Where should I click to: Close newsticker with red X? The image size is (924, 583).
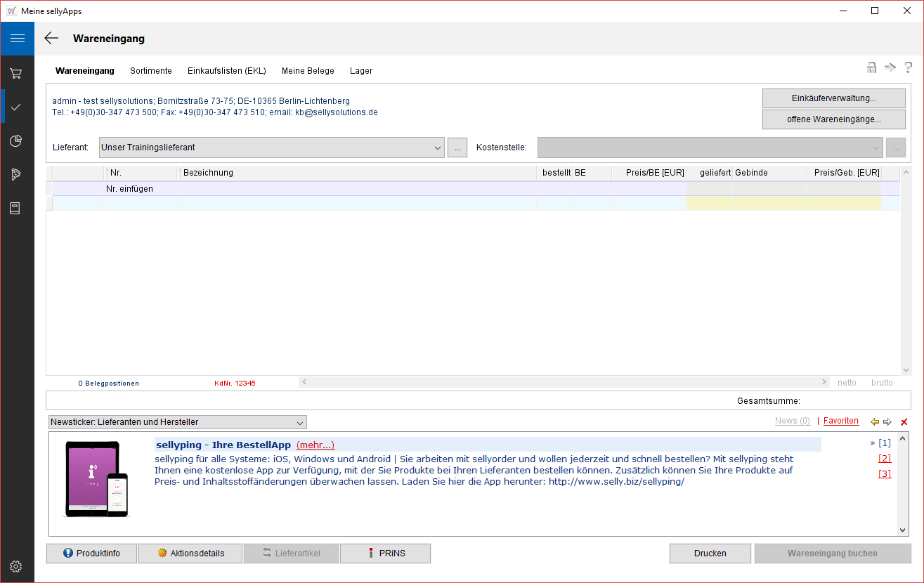point(904,421)
